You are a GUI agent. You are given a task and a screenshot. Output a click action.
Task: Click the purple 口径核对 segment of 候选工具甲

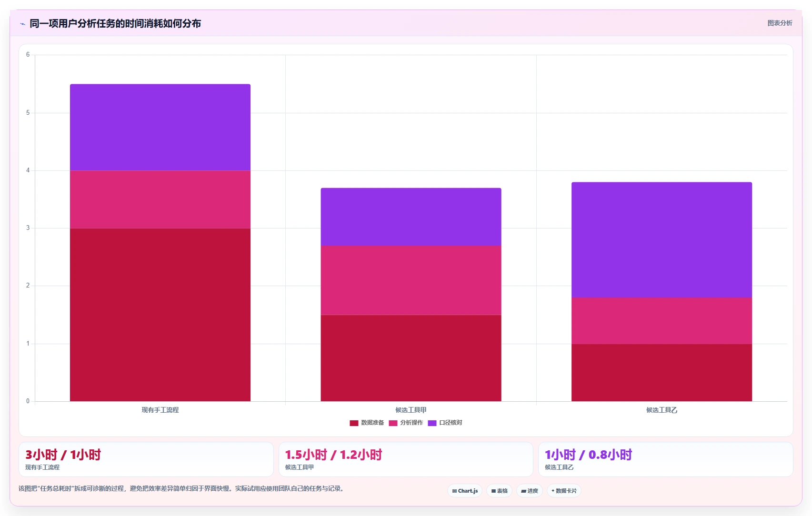(411, 217)
